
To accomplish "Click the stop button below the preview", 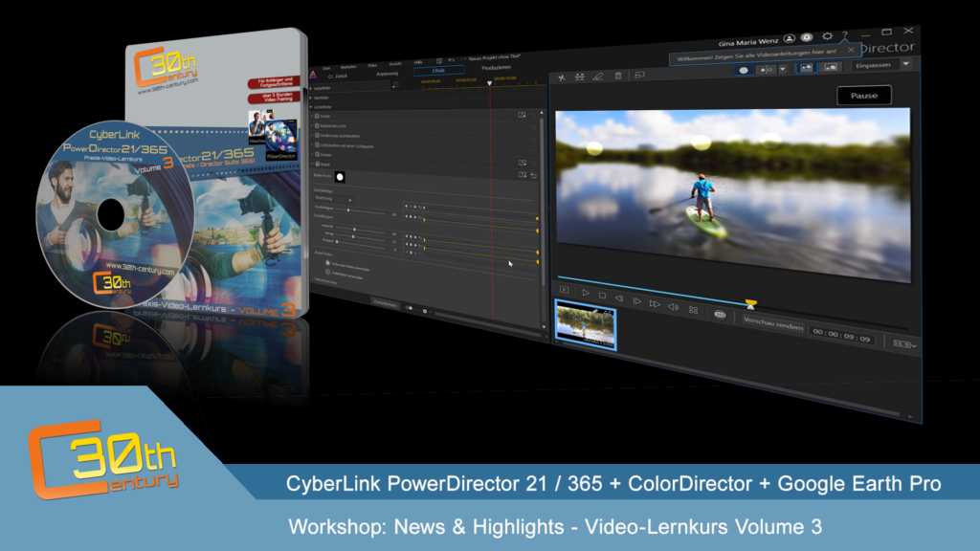I will tap(602, 295).
